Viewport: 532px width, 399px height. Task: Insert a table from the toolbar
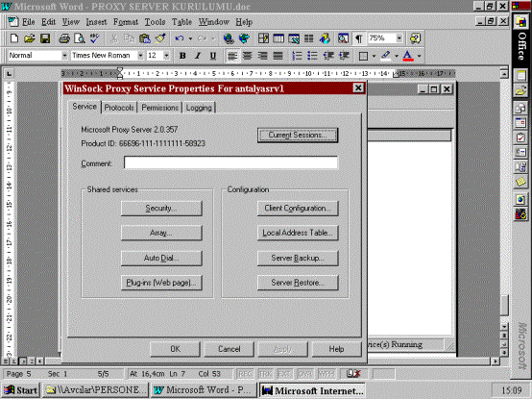pyautogui.click(x=278, y=38)
